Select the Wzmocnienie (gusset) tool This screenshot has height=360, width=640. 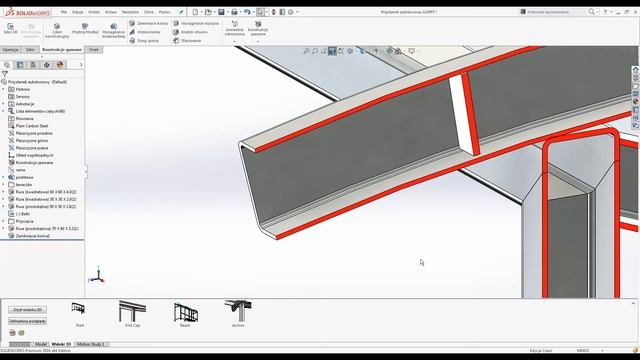click(x=144, y=32)
